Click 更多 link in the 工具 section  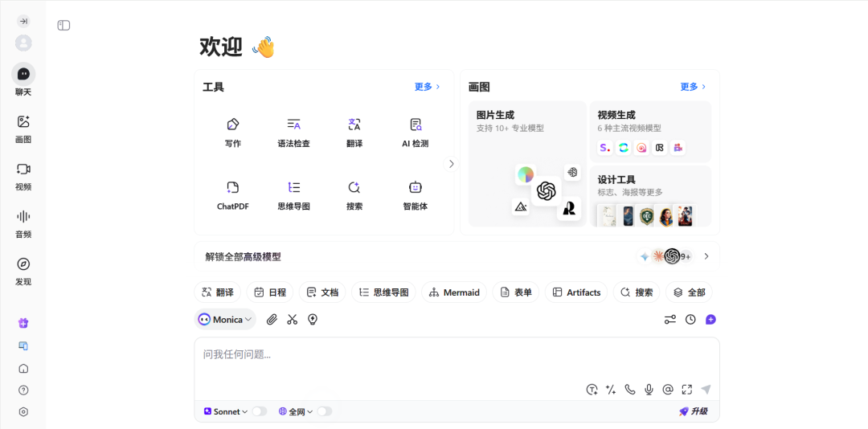click(427, 87)
